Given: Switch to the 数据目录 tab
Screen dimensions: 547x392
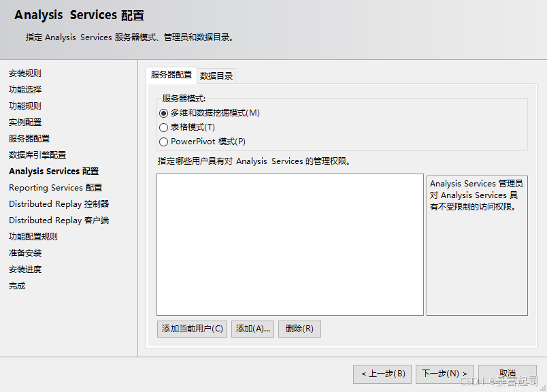Looking at the screenshot, I should [216, 76].
